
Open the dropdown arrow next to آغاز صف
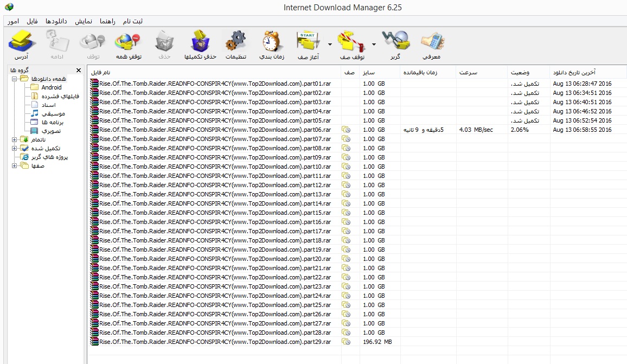[330, 44]
